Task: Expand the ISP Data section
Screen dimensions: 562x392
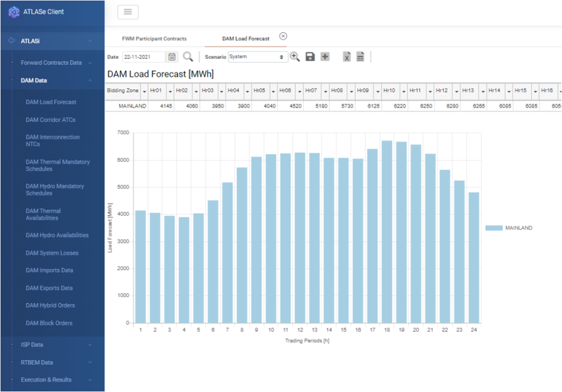Action: pos(32,345)
